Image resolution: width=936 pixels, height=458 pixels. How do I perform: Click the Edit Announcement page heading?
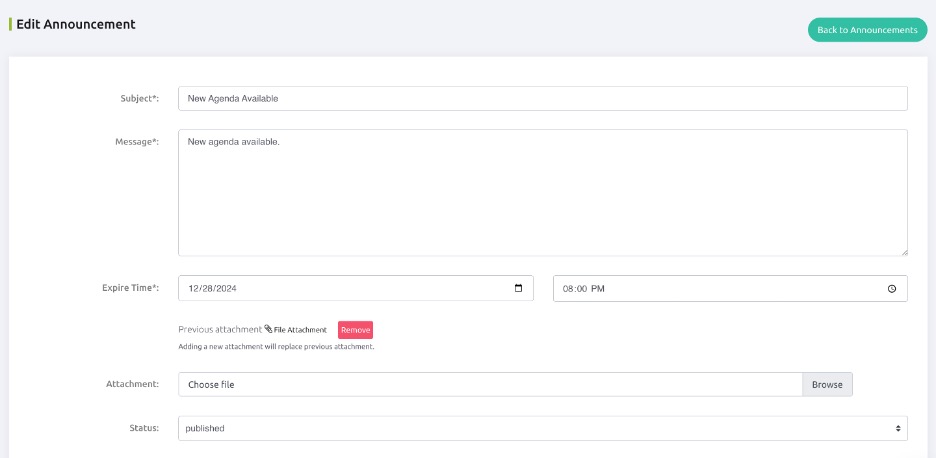[x=76, y=24]
